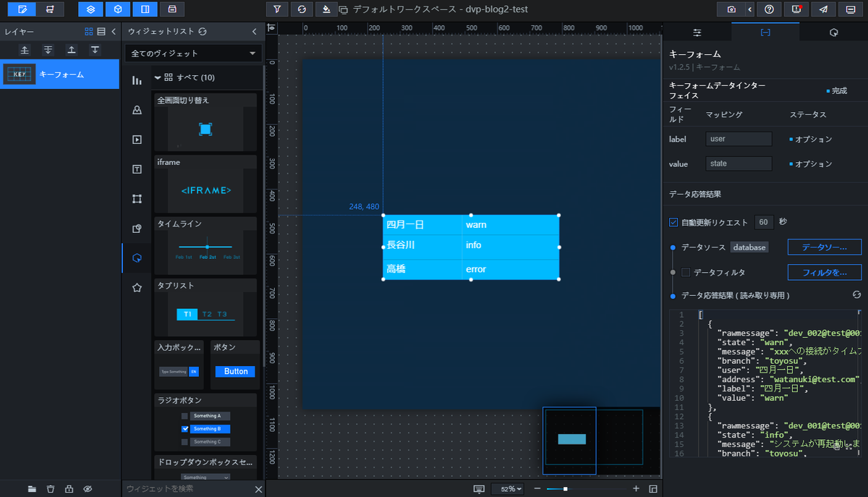Click the データソー... button
Image resolution: width=868 pixels, height=497 pixels.
(x=825, y=247)
